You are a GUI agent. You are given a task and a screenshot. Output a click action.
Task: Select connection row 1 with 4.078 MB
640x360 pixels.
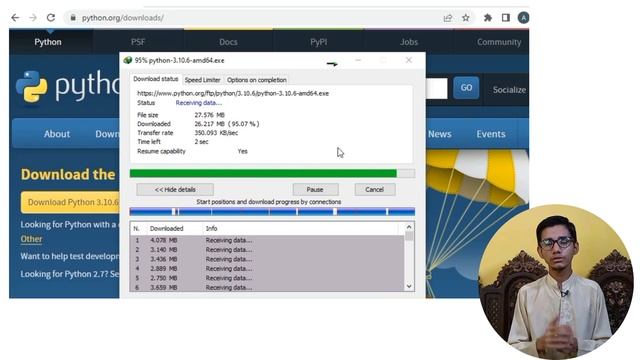tap(267, 240)
